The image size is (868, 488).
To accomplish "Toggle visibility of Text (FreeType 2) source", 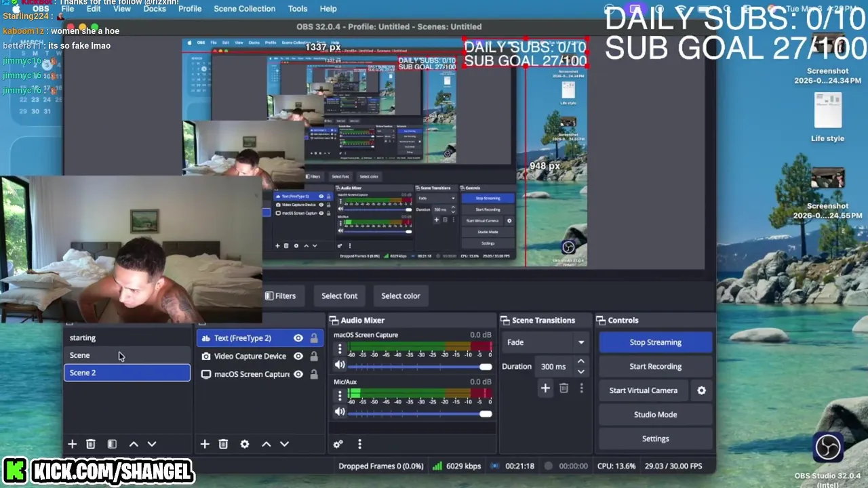I will tap(298, 338).
